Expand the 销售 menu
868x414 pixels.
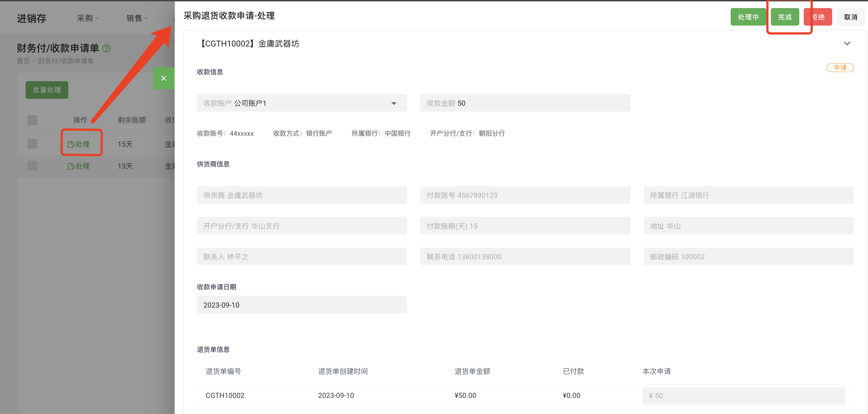(x=137, y=18)
